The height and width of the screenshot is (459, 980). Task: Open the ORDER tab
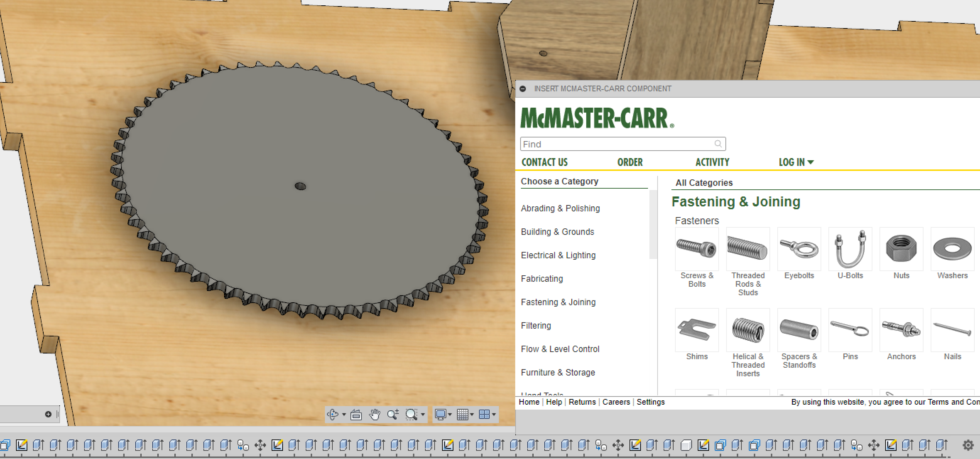pyautogui.click(x=630, y=162)
